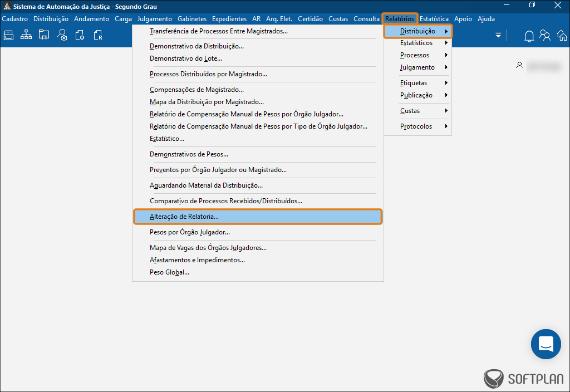The height and width of the screenshot is (392, 570).
Task: Expand the Publicação submenu
Action: [x=418, y=95]
